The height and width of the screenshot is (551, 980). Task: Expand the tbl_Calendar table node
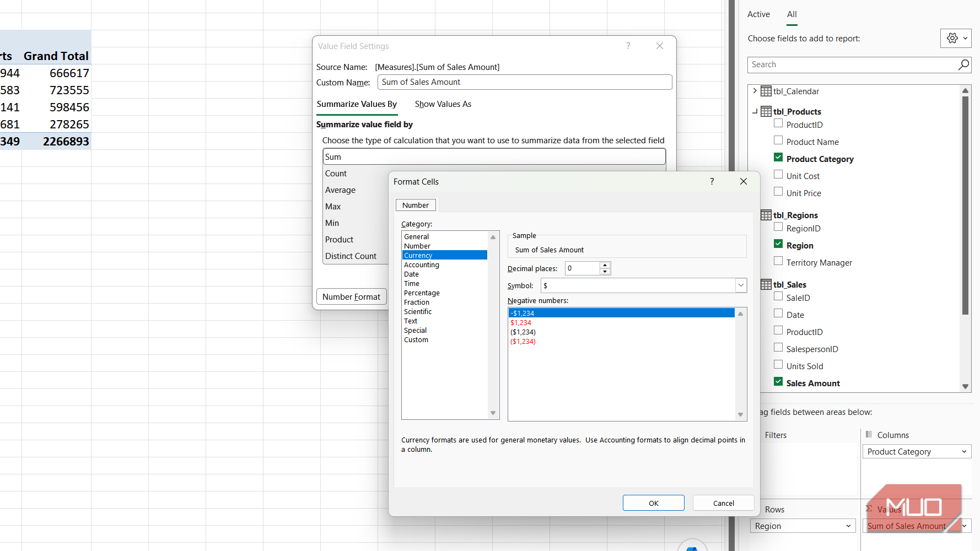pos(755,91)
